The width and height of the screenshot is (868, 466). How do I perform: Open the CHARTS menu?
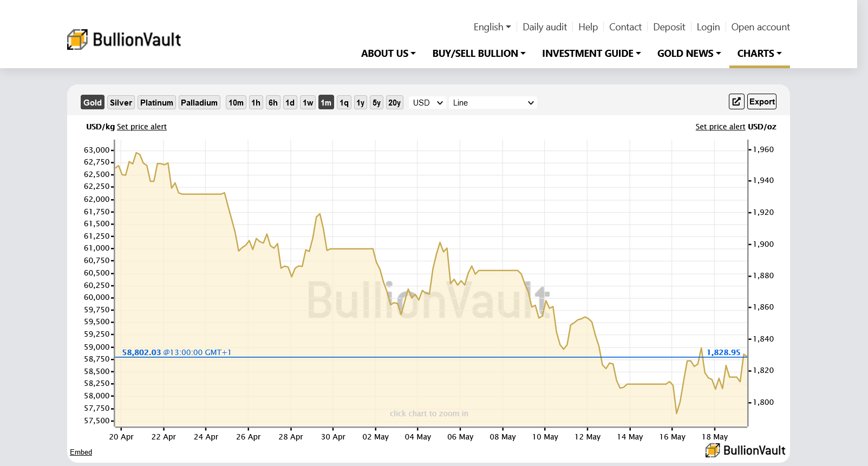pyautogui.click(x=759, y=54)
